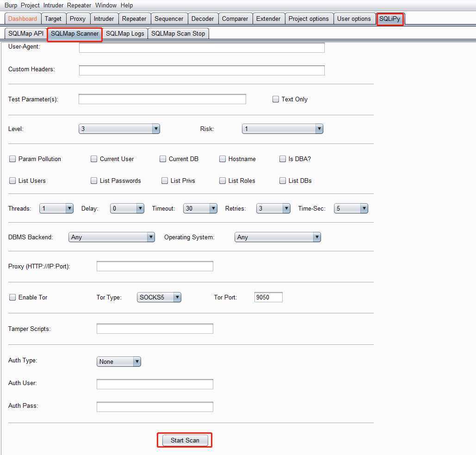Select the Project options tab
476x455 pixels.
pos(309,19)
